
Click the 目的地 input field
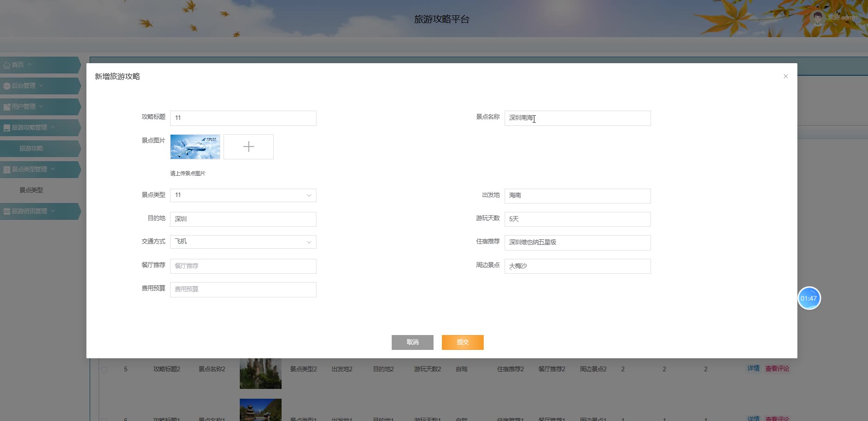coord(243,219)
